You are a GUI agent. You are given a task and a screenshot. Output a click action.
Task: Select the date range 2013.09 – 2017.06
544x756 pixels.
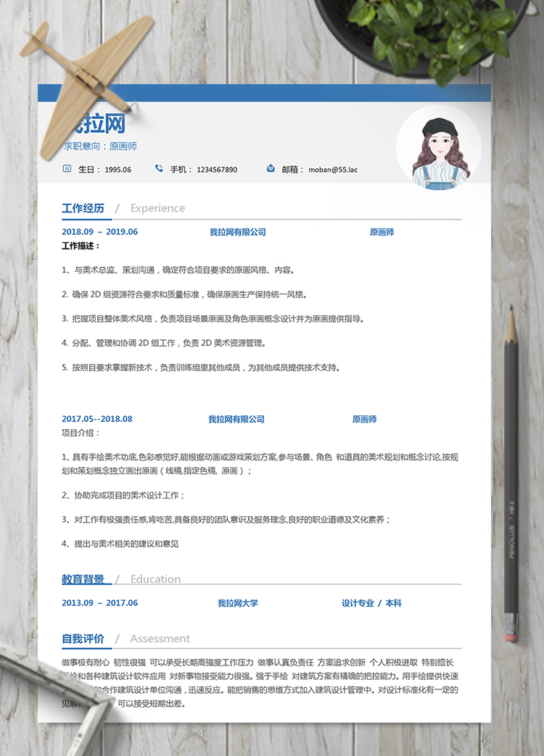[100, 603]
